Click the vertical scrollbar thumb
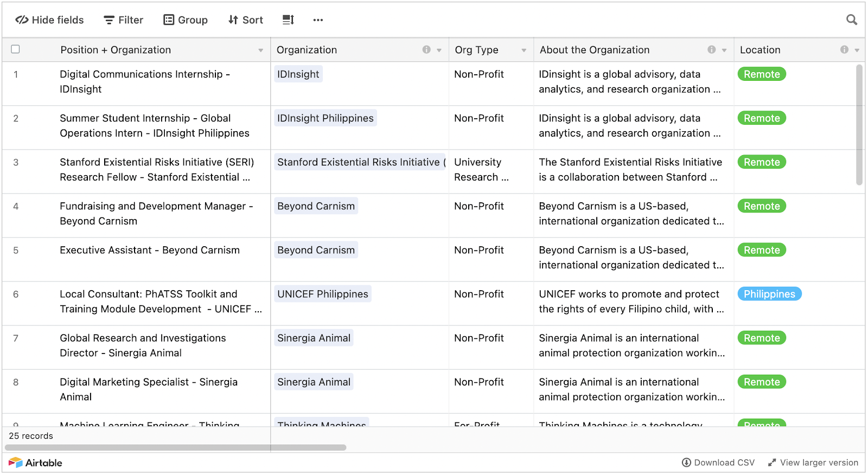This screenshot has height=475, width=868. click(859, 125)
